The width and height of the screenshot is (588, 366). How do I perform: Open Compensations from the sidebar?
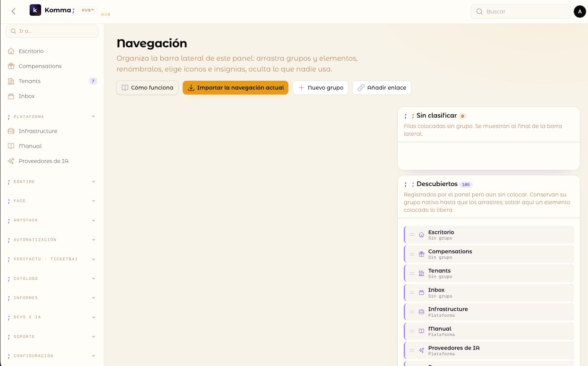coord(52,66)
